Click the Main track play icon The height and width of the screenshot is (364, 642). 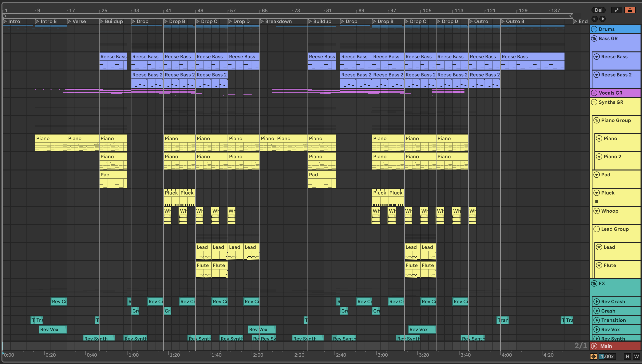coord(594,346)
